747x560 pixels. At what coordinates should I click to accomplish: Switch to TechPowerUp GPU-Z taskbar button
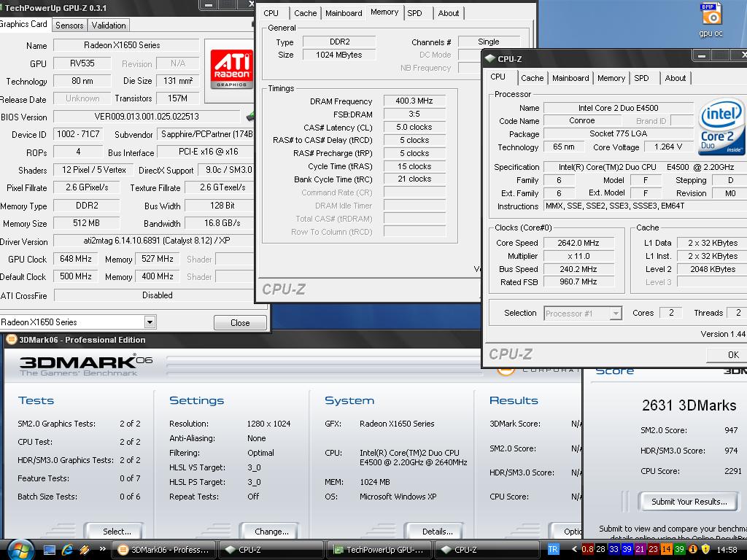click(x=379, y=550)
